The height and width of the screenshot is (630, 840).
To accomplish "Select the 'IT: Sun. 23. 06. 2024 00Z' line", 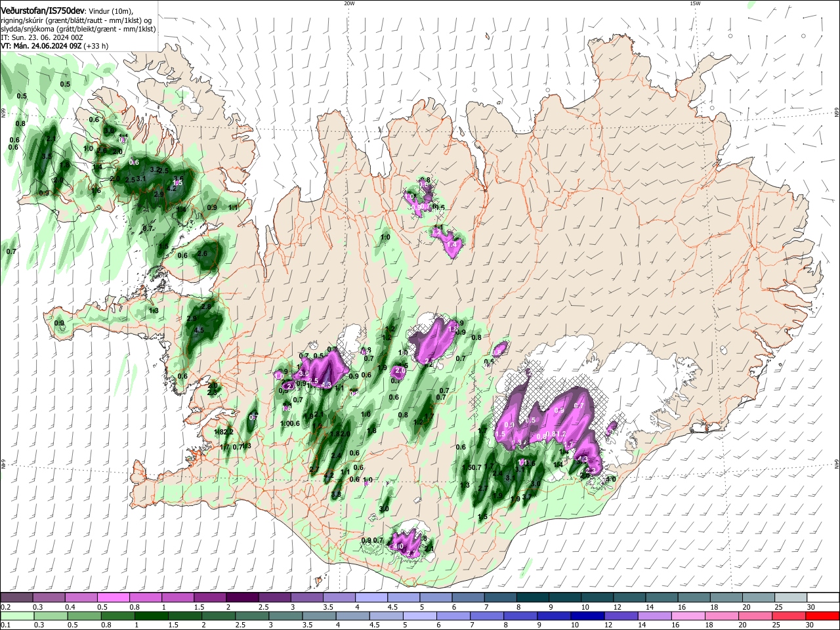I will pos(42,37).
